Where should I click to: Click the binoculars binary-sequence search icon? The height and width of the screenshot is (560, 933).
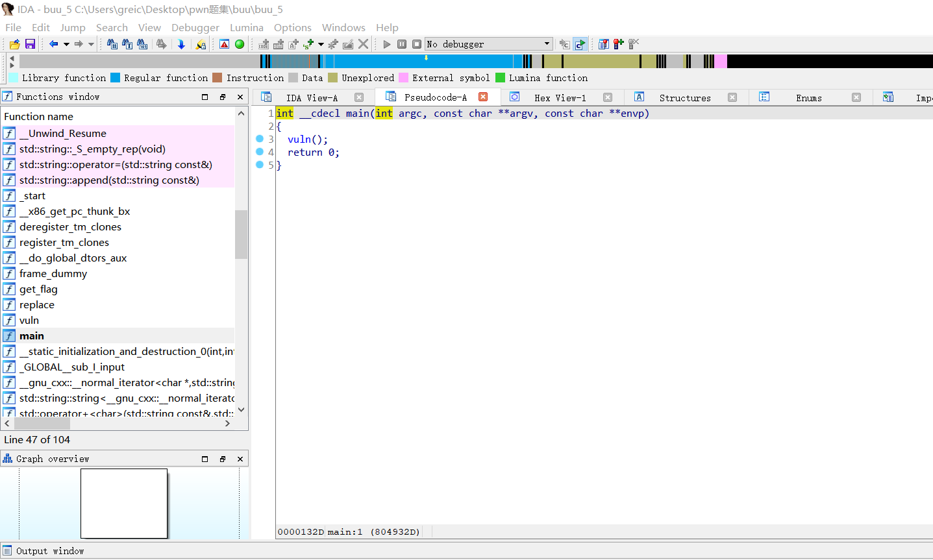click(x=142, y=44)
